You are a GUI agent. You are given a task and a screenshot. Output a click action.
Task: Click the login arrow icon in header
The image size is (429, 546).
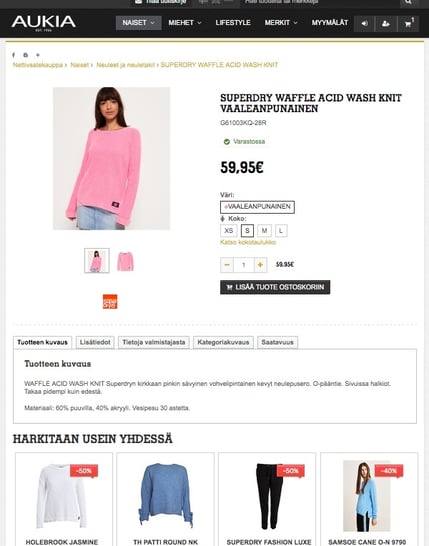click(364, 24)
